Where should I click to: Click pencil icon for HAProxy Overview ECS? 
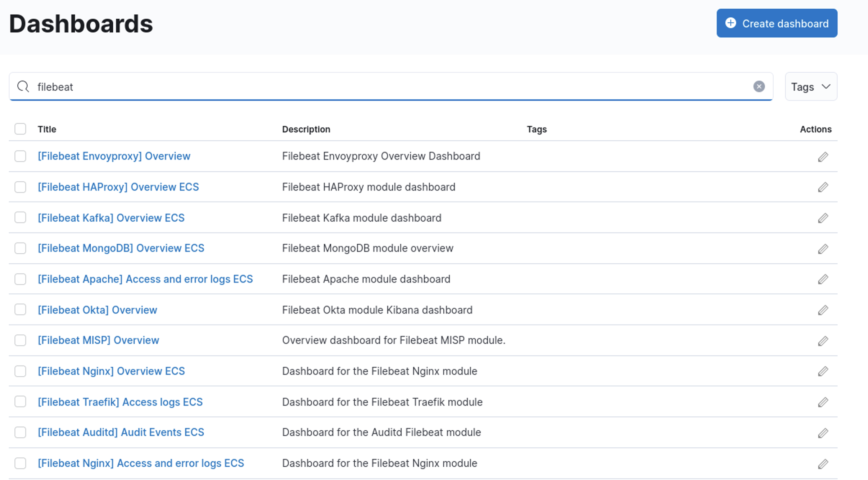tap(823, 187)
